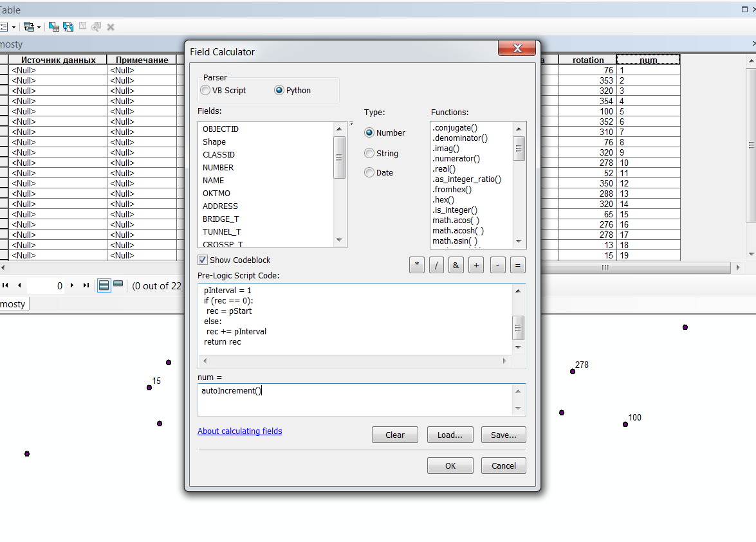Click scroll-down arrow of Fields list
This screenshot has width=756, height=542.
340,240
